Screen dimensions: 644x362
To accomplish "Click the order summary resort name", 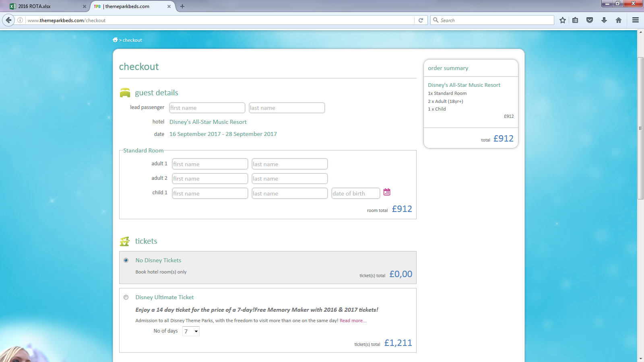I will point(464,85).
